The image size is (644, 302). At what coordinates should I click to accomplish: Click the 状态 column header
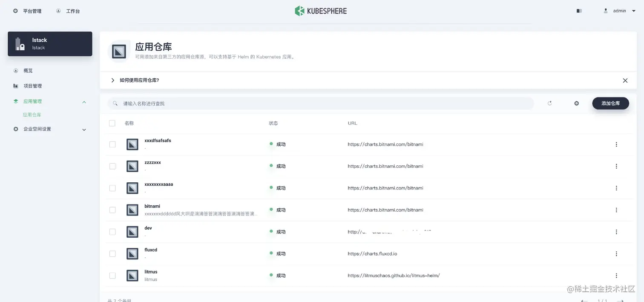273,123
